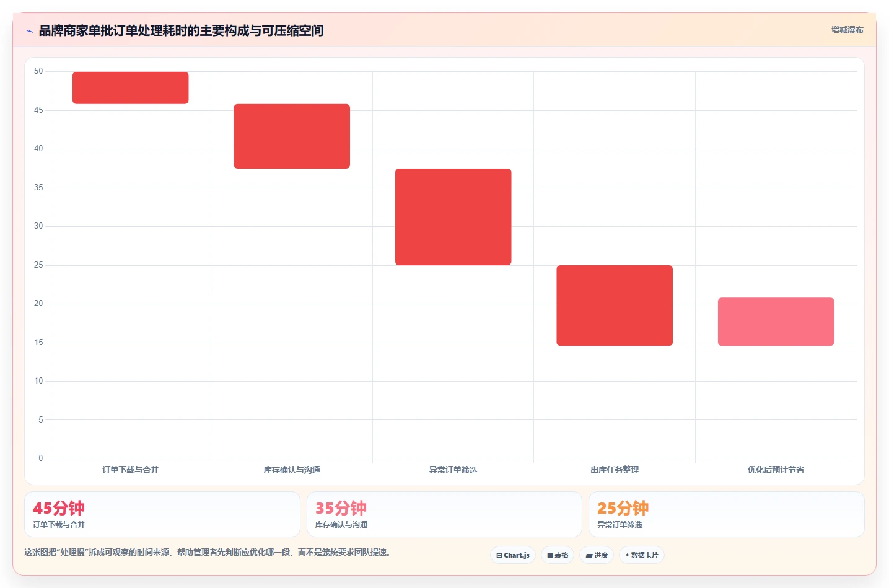
Task: Click the chart title 品牌商家单批订单处理耗时
Action: point(181,30)
